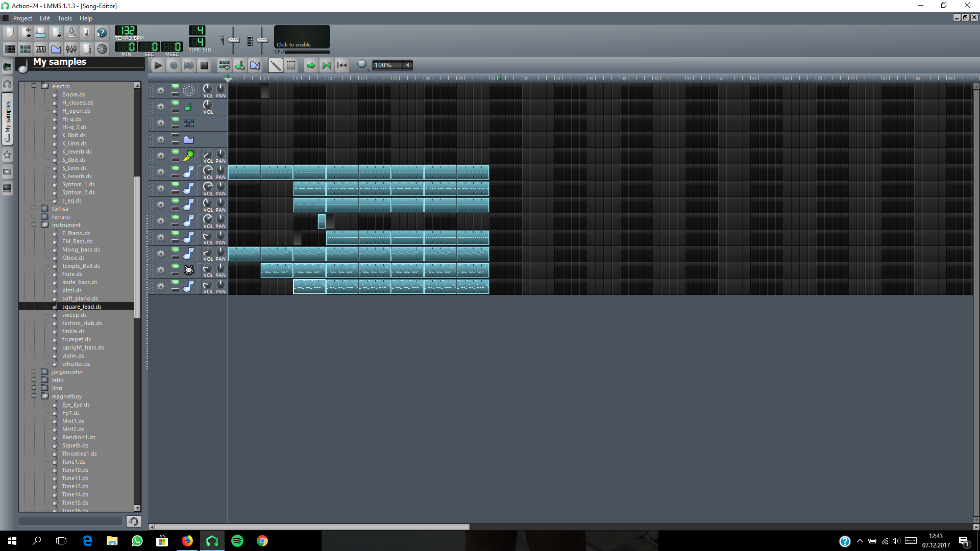
Task: Open the Piano Roll window
Action: [41, 49]
